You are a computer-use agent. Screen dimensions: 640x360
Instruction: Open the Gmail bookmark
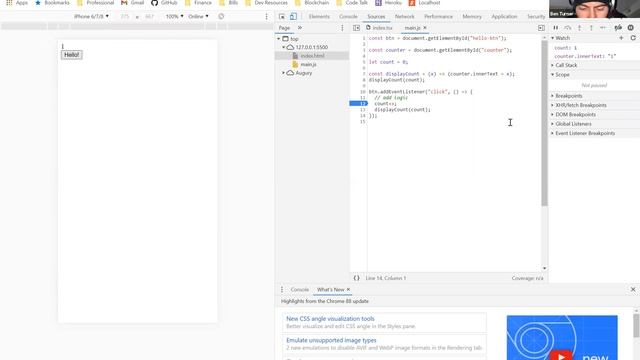pyautogui.click(x=133, y=3)
